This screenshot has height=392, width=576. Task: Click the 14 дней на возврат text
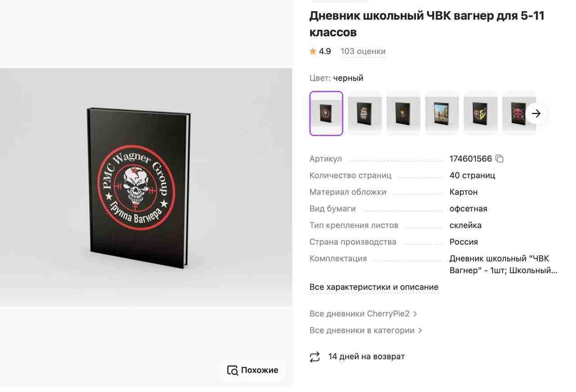[x=366, y=356]
